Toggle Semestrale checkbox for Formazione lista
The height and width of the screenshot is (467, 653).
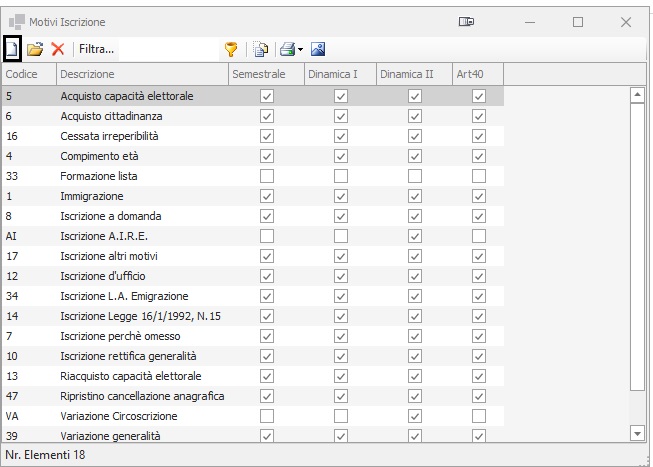pyautogui.click(x=267, y=176)
